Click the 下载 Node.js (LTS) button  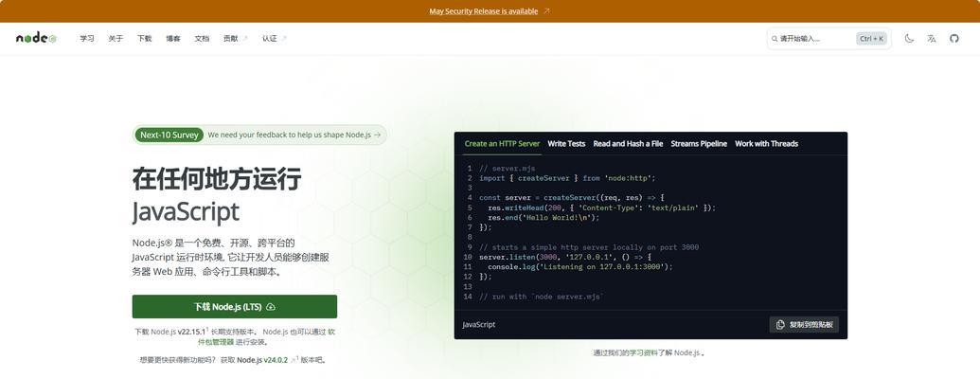click(x=235, y=306)
